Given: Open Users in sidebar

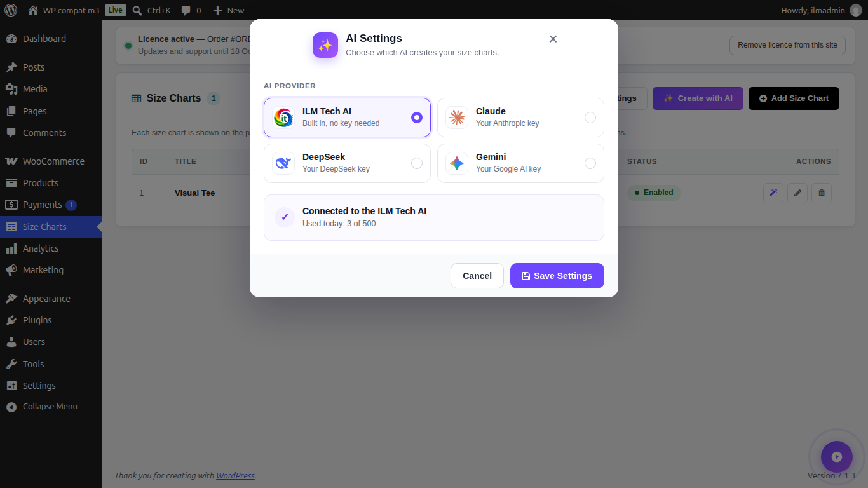Looking at the screenshot, I should click(x=51, y=342).
